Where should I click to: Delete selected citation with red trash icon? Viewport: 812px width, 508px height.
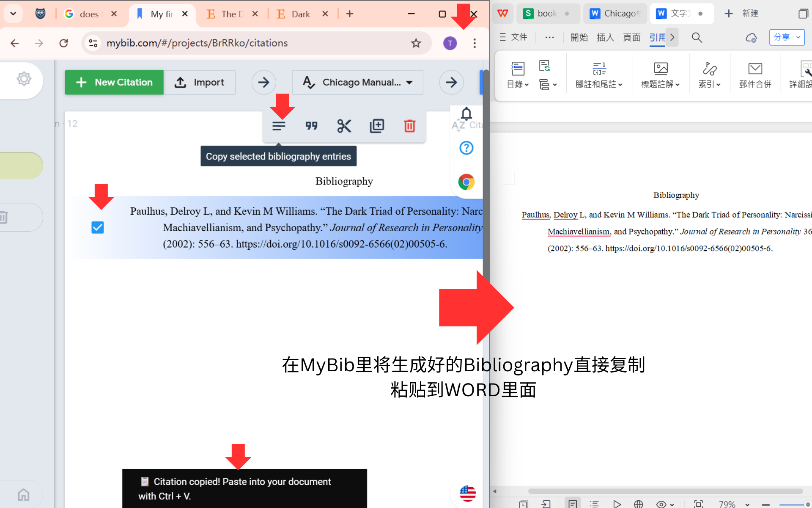click(x=409, y=126)
